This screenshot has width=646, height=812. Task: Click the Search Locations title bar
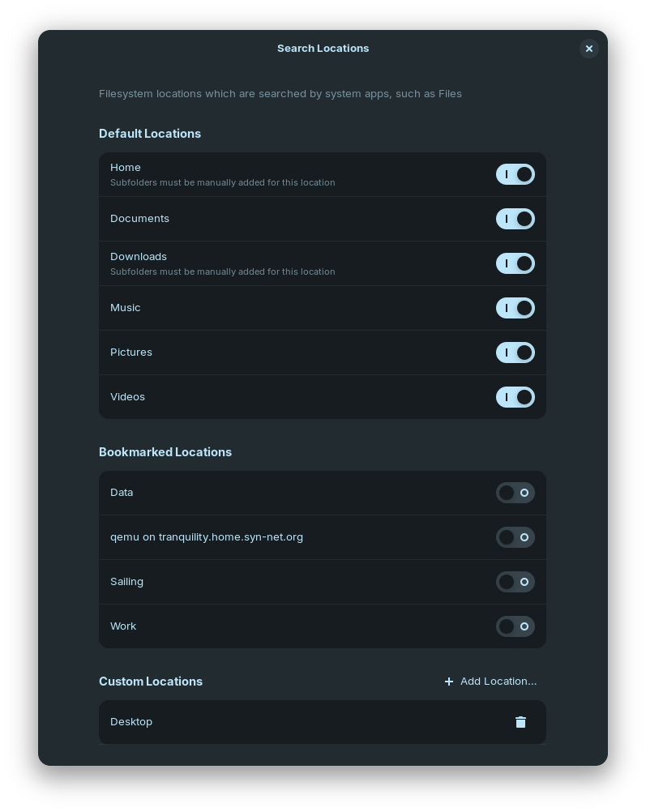point(323,49)
